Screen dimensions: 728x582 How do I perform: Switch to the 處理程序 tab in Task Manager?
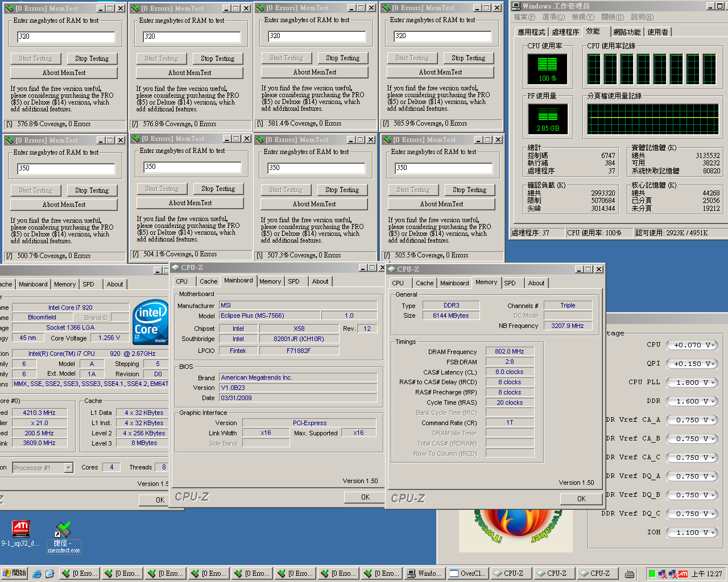565,32
